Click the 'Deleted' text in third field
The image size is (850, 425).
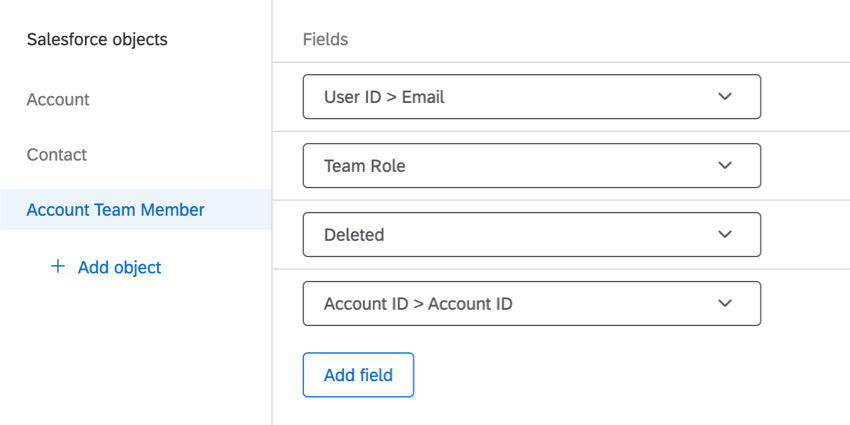[x=354, y=235]
